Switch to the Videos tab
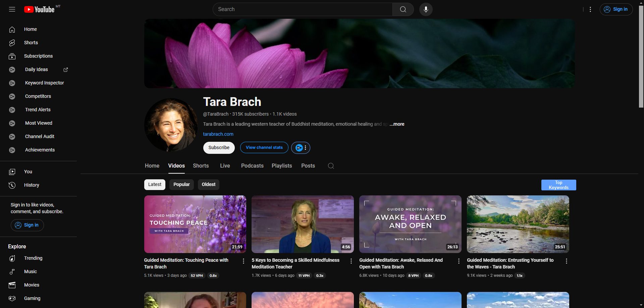The width and height of the screenshot is (644, 308). point(176,166)
